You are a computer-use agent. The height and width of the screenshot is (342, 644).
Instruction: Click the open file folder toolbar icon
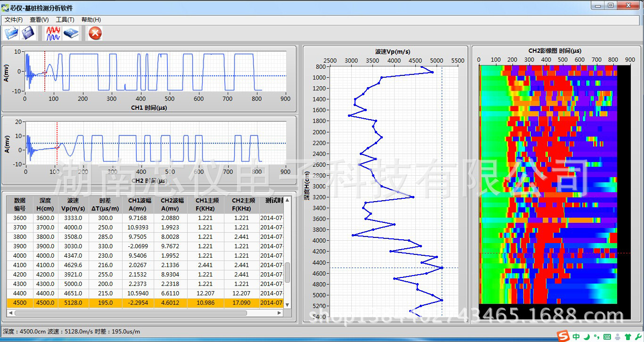click(x=11, y=33)
